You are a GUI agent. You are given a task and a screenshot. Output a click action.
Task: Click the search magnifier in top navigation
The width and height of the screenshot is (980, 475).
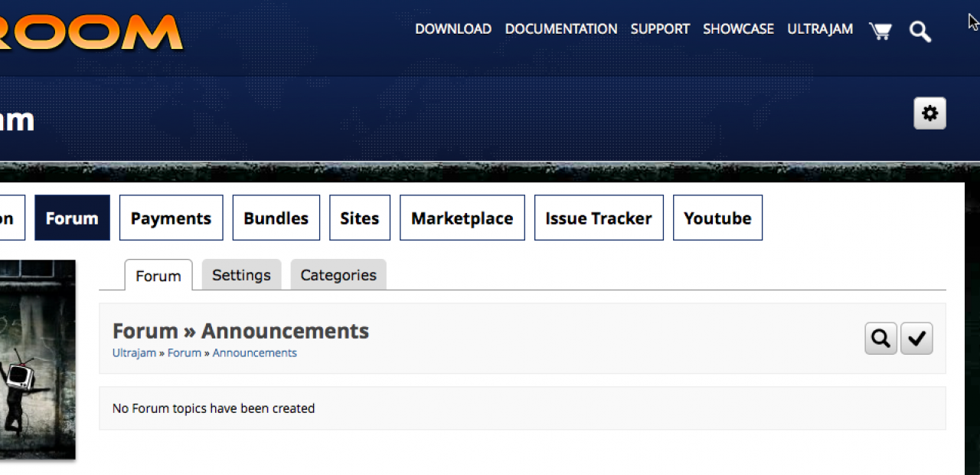point(920,31)
